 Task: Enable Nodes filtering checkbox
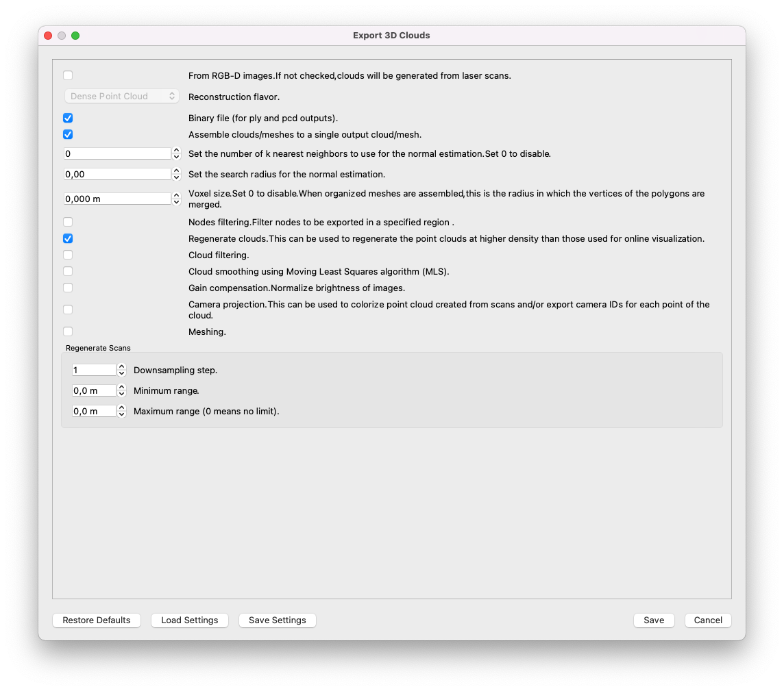coord(68,222)
